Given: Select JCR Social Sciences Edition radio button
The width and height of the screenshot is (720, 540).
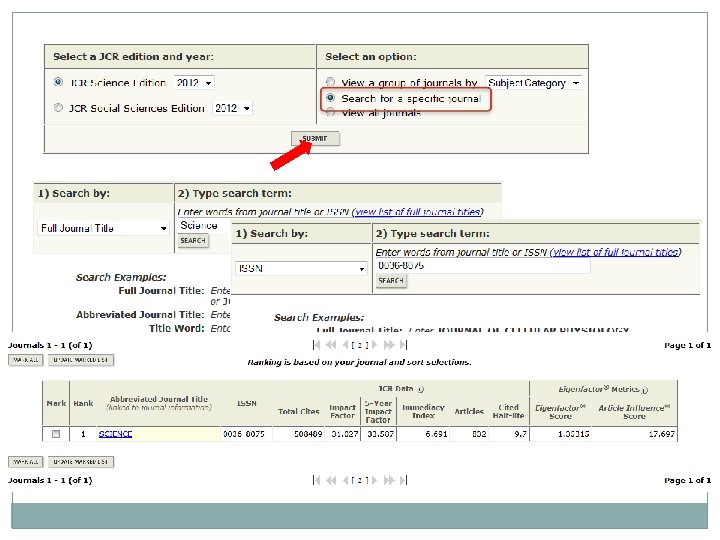Looking at the screenshot, I should pos(58,107).
